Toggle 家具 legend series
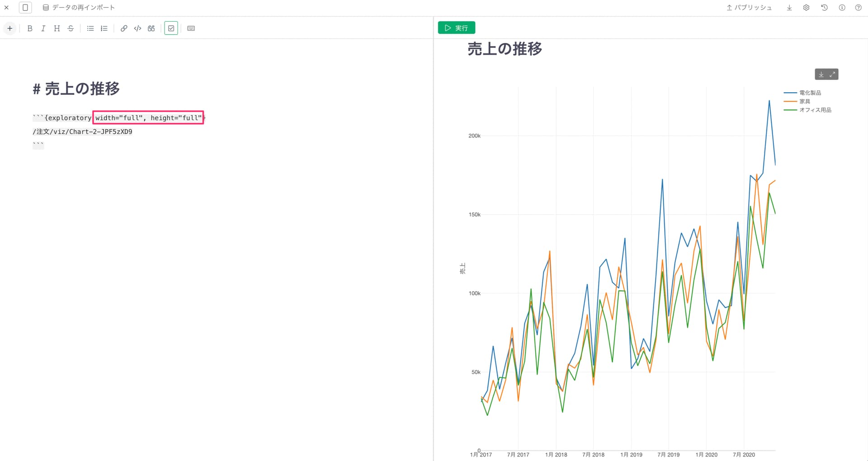The image size is (868, 461). [x=797, y=101]
